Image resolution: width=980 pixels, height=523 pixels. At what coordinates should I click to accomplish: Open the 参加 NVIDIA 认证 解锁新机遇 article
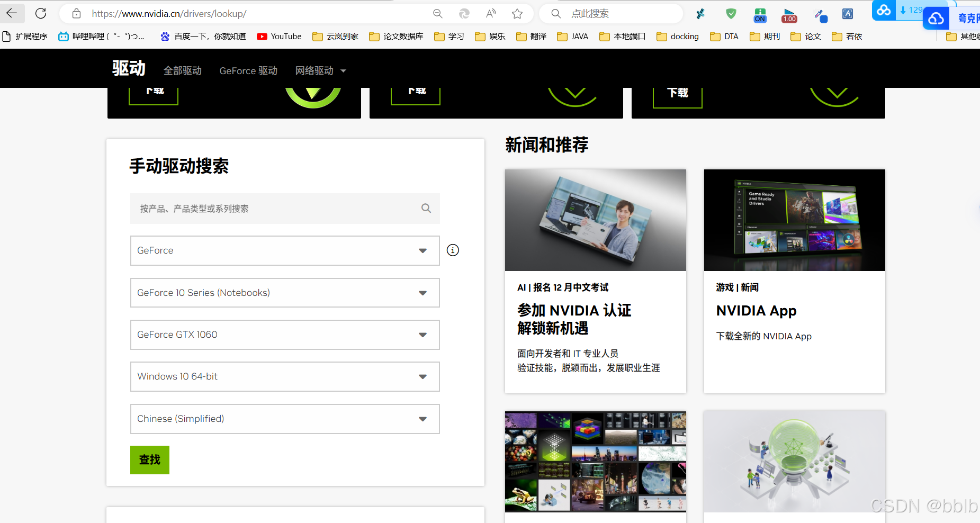point(574,319)
